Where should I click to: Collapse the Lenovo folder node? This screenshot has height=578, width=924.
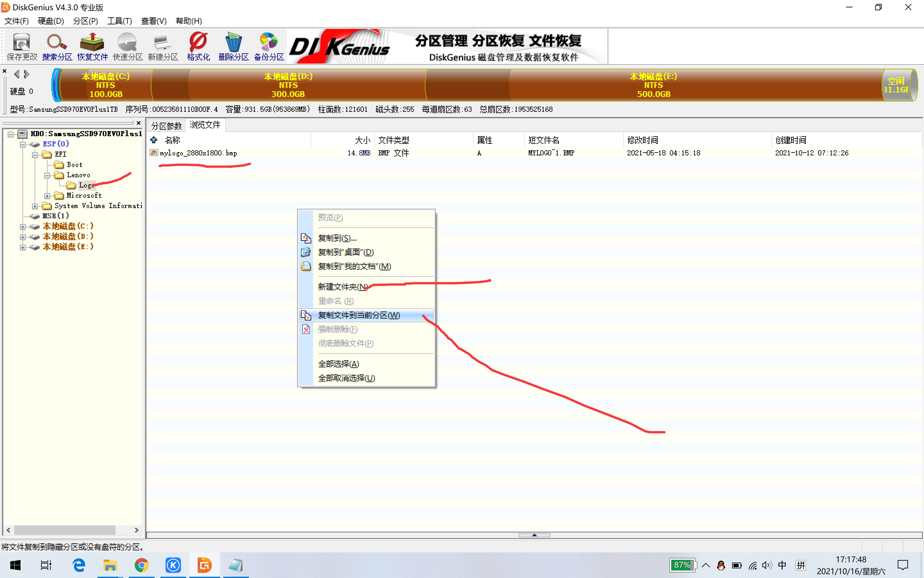tap(47, 175)
